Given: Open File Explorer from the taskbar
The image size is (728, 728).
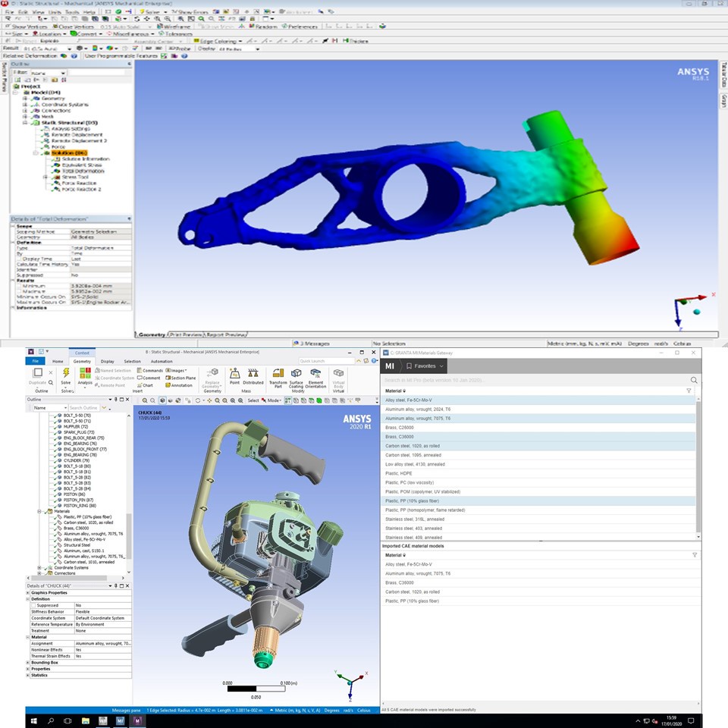Looking at the screenshot, I should tap(85, 720).
